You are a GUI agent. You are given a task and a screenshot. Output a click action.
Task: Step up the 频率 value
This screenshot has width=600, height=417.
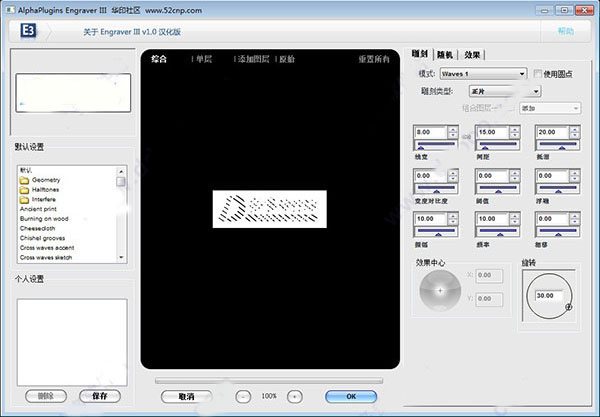coord(515,216)
